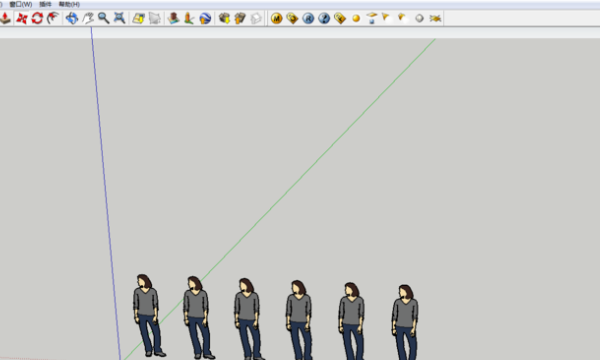Click the Get Models download icon

click(224, 18)
